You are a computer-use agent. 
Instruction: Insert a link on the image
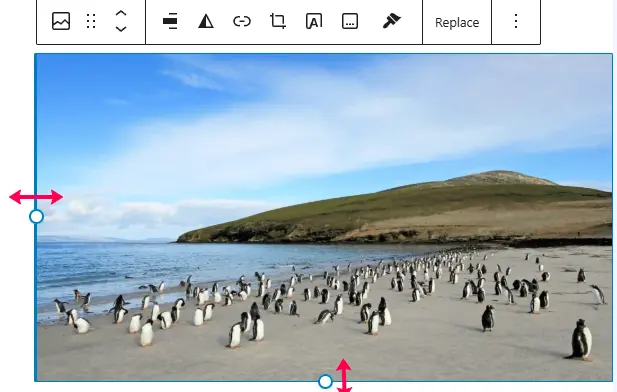point(242,21)
